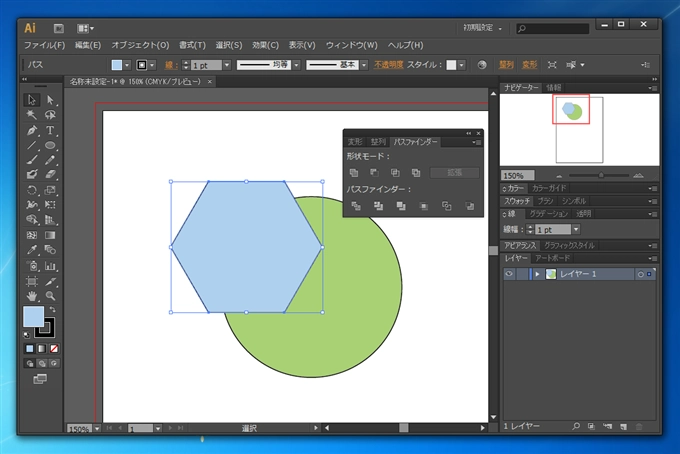Toggle lock column of レイヤー 1

click(x=522, y=274)
